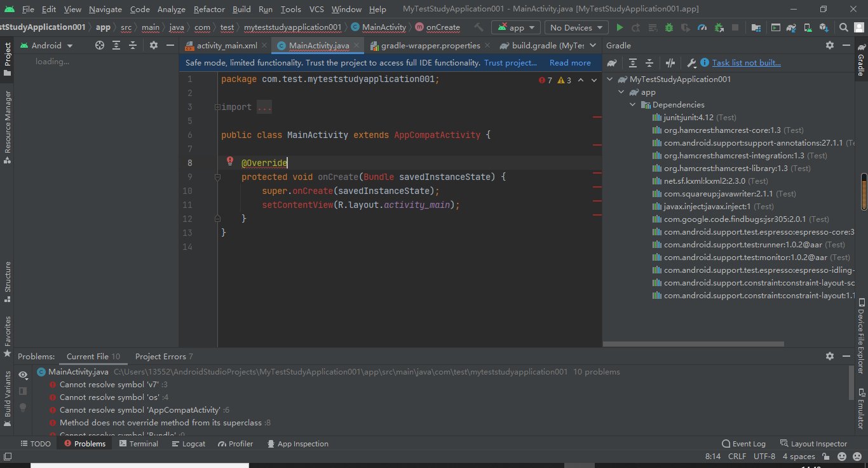
Task: Click the Search Everywhere magnifier icon
Action: [x=844, y=27]
